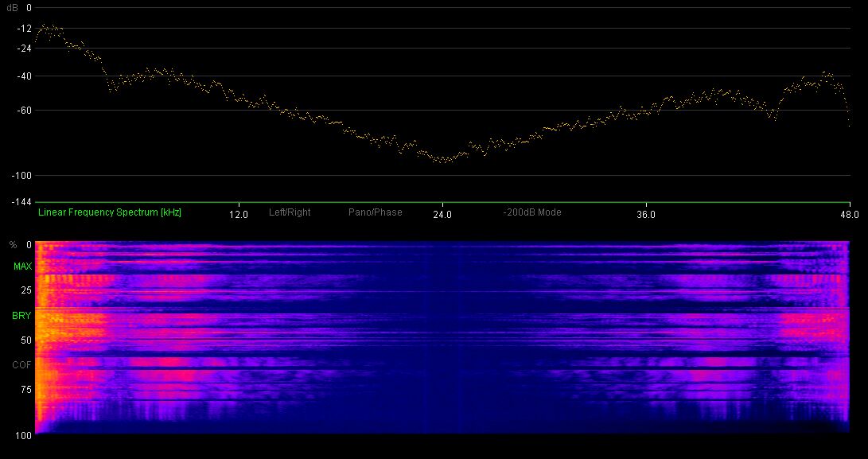Click the -12 dB level axis label
This screenshot has height=459, width=868.
(25, 28)
